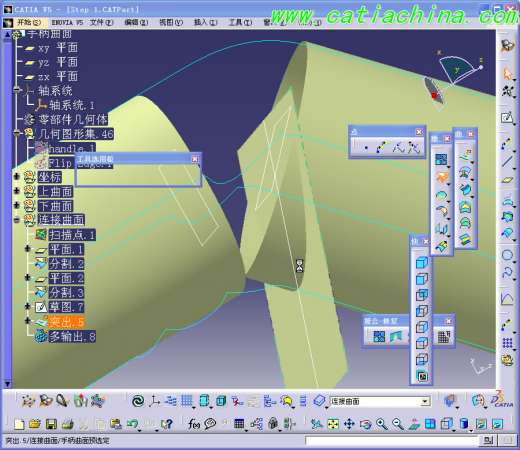
Task: Open the 插入 (Insert) menu
Action: tap(205, 22)
